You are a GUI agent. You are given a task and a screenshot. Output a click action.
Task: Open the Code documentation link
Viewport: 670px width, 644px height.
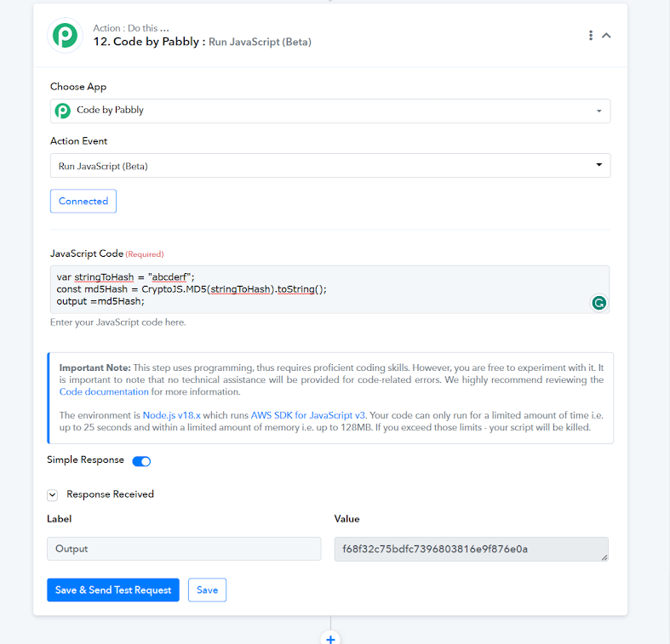pos(104,391)
